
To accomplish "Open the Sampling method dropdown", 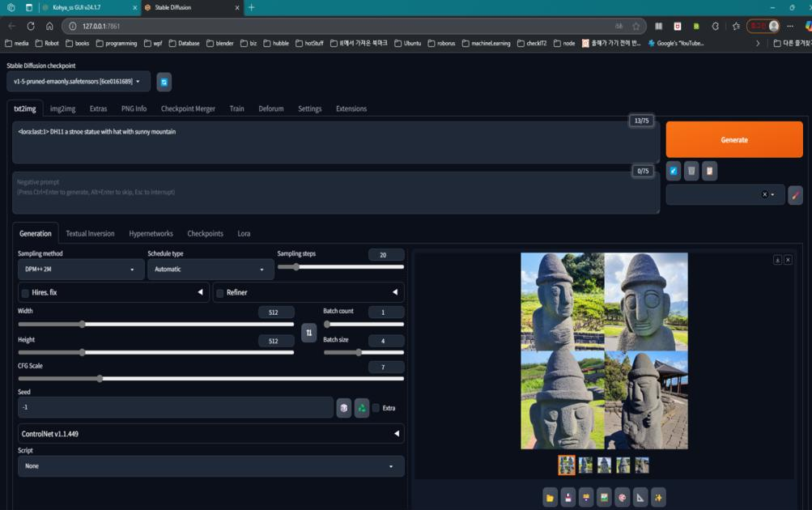I will (81, 270).
